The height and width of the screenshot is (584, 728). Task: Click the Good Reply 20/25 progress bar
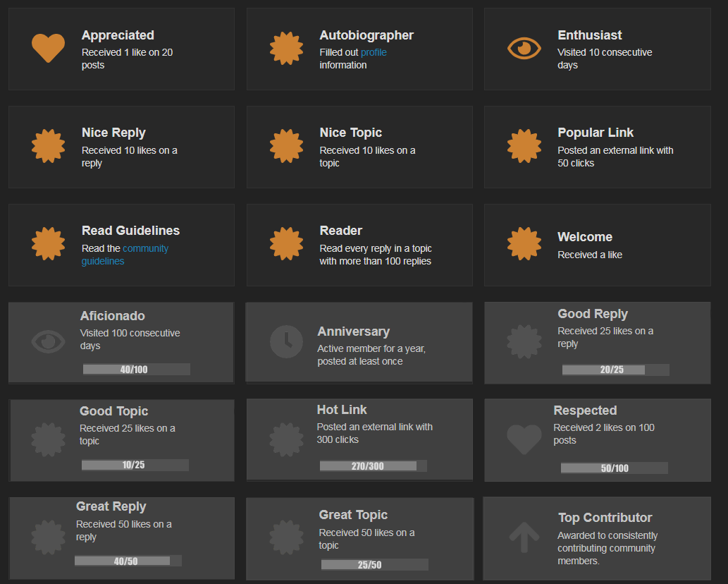coord(615,370)
